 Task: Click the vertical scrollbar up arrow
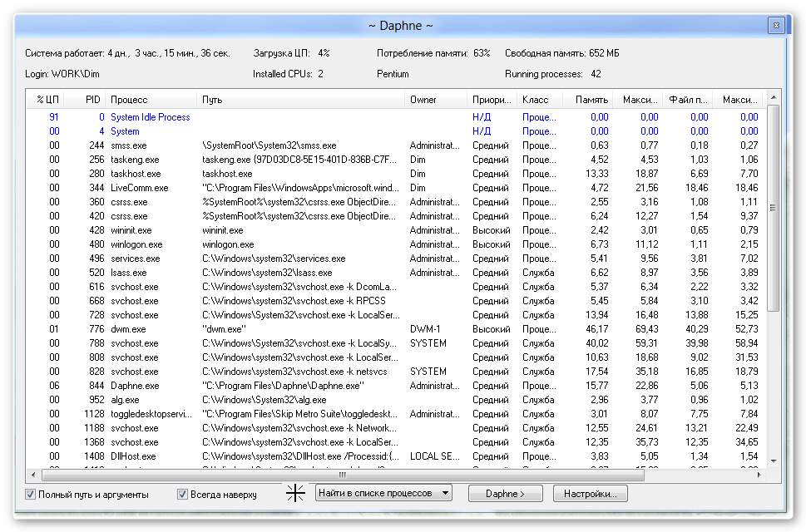pos(773,98)
